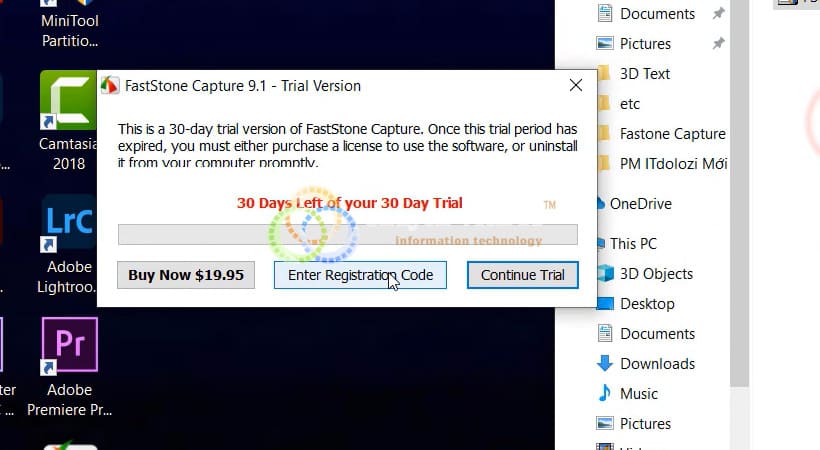Click the navigation pane vertical scrollbar
This screenshot has height=450, width=820.
(x=739, y=194)
